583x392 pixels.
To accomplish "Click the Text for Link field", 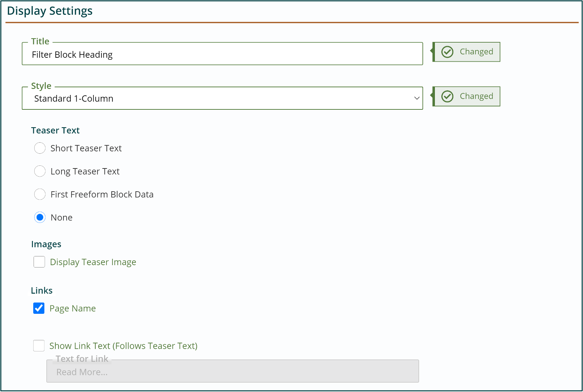I will (x=233, y=371).
